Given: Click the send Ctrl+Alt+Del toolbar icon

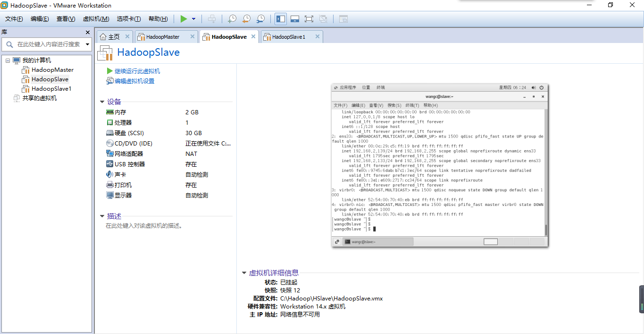Looking at the screenshot, I should click(212, 19).
